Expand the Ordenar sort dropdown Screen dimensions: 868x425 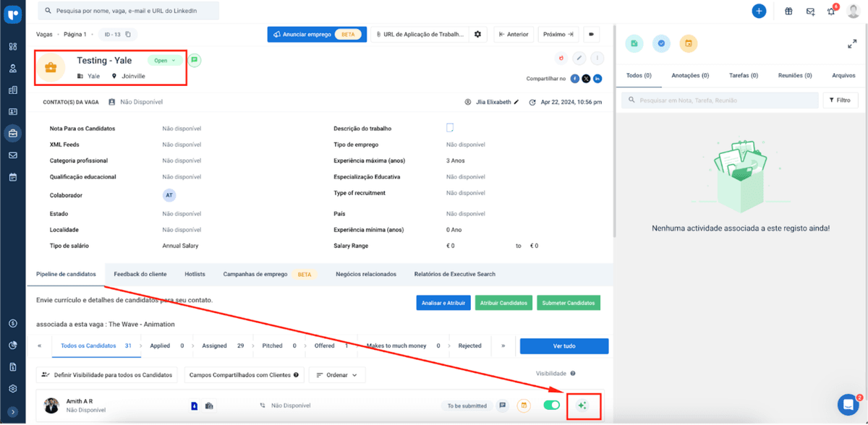pyautogui.click(x=337, y=375)
